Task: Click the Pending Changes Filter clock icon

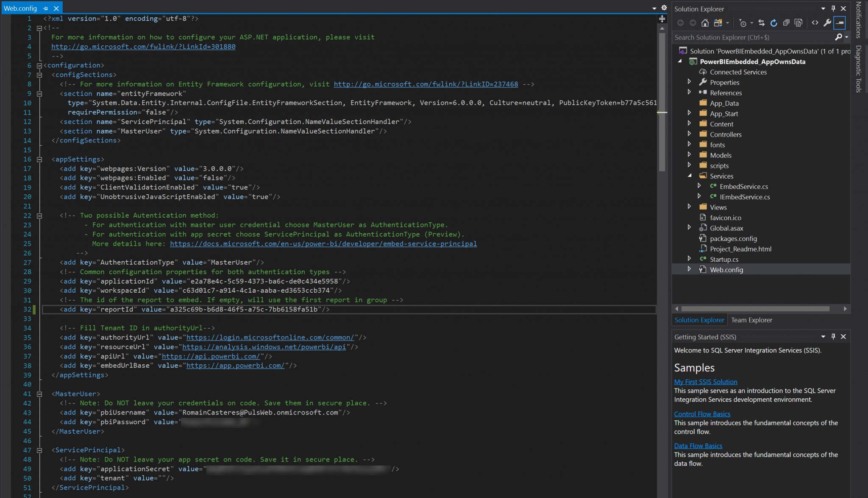Action: click(x=743, y=23)
